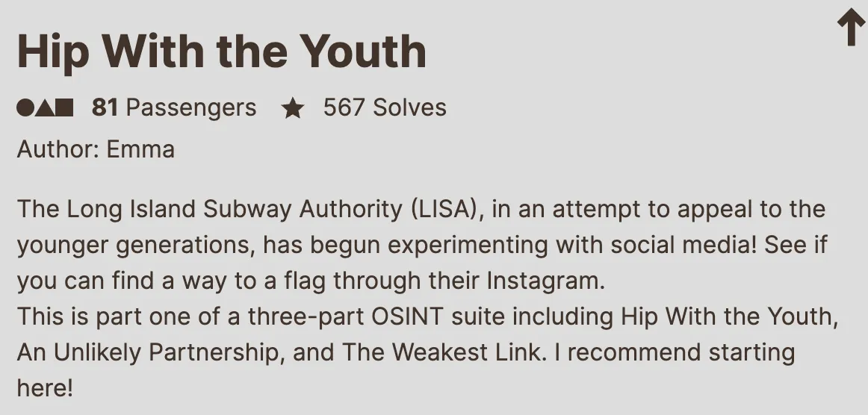
Task: Click the black circle shape icon
Action: 25,108
